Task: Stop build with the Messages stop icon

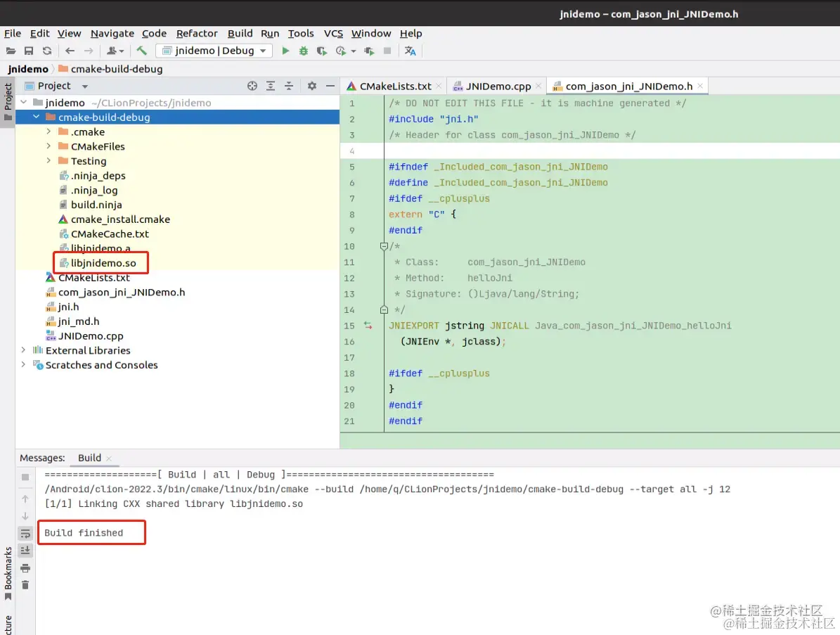Action: (25, 477)
